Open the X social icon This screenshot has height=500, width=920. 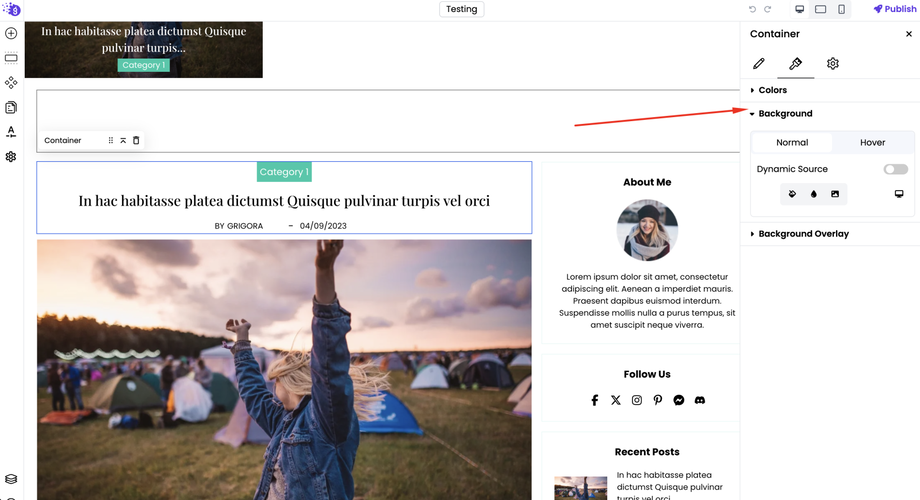[x=615, y=400]
